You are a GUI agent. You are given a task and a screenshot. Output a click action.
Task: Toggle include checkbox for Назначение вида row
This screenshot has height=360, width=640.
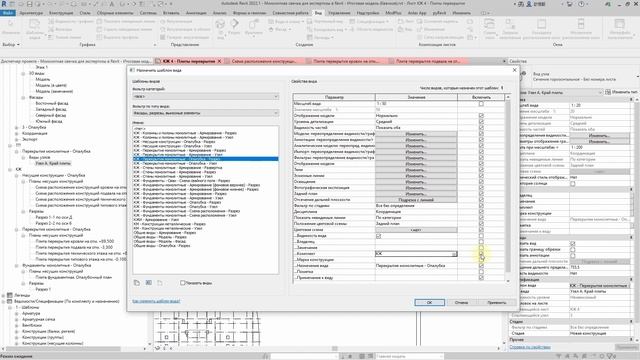[481, 266]
